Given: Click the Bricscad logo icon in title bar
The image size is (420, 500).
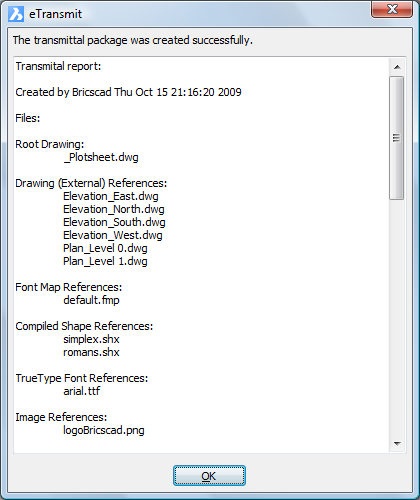Looking at the screenshot, I should (x=16, y=14).
